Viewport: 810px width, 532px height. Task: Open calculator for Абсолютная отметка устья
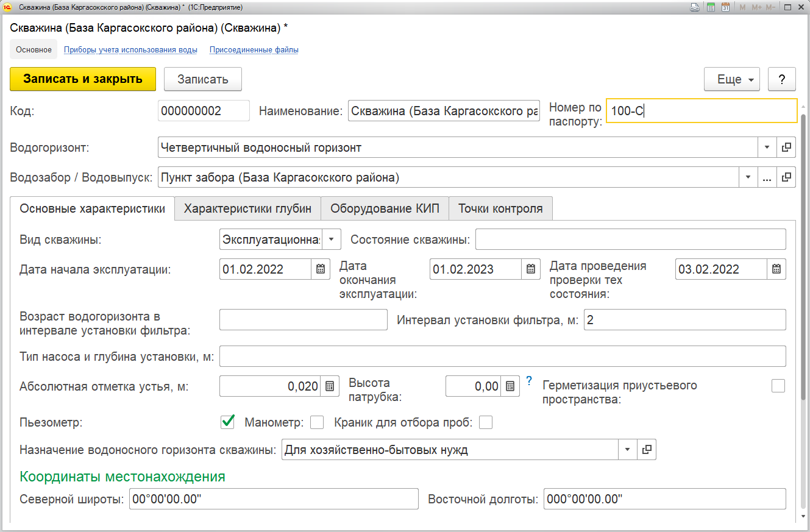coord(330,386)
